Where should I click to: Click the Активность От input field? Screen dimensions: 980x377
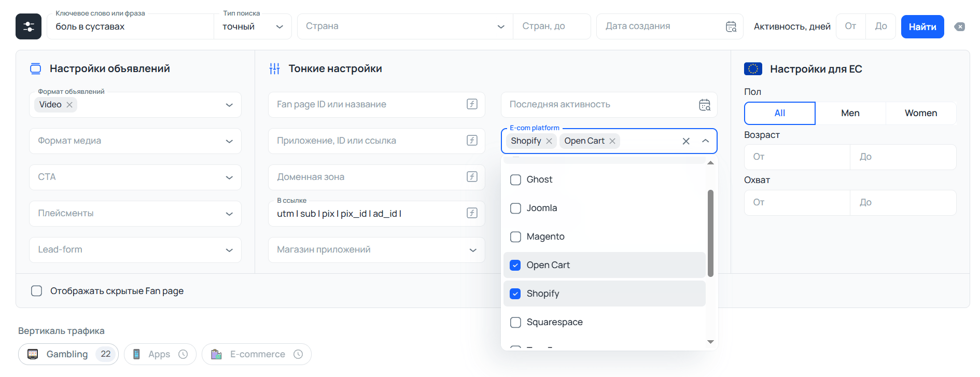[x=851, y=26]
